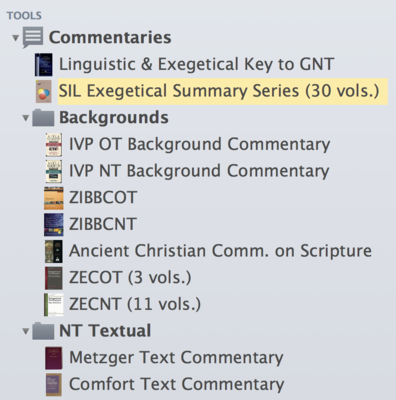
Task: Open IVP NT Background Commentary
Action: 199,171
